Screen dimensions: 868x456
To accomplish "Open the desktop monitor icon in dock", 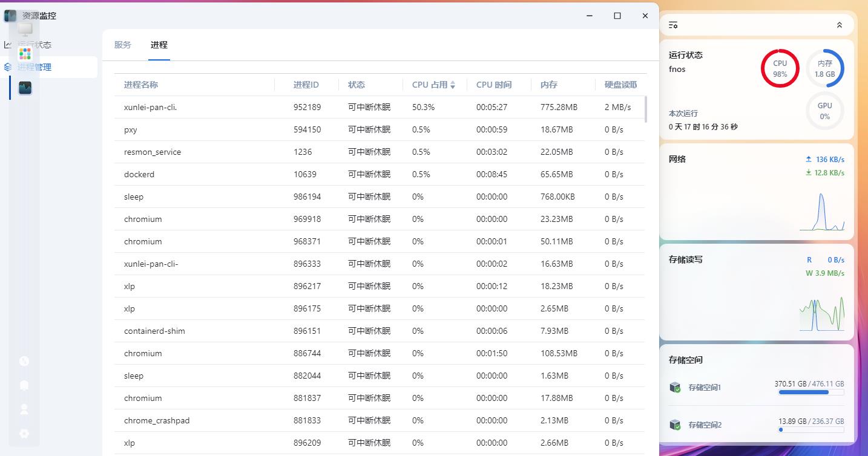I will pyautogui.click(x=25, y=29).
